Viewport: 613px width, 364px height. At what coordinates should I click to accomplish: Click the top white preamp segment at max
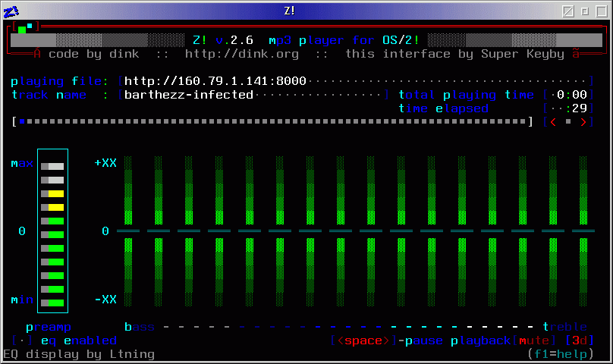coord(52,167)
